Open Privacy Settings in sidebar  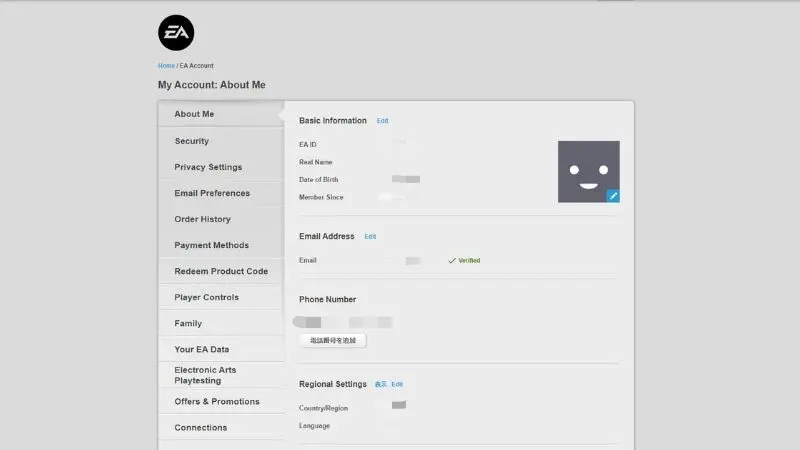pyautogui.click(x=221, y=167)
